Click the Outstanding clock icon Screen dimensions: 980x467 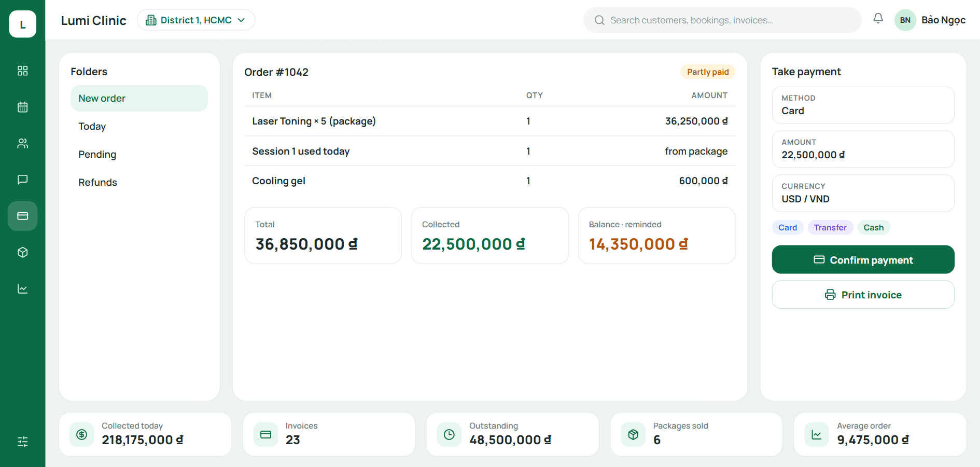449,434
